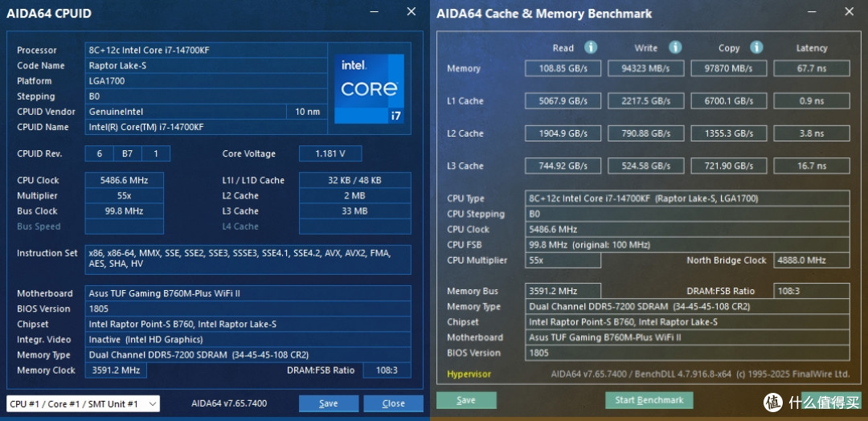Screen dimensions: 868x421
Task: Click L2 Cache latency 3.8 ns
Action: 812,133
